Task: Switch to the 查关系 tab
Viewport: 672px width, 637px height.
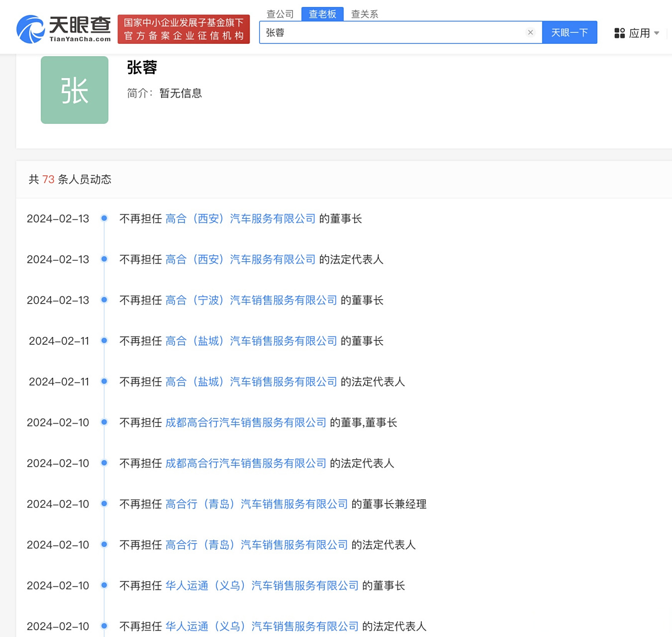Action: (365, 14)
